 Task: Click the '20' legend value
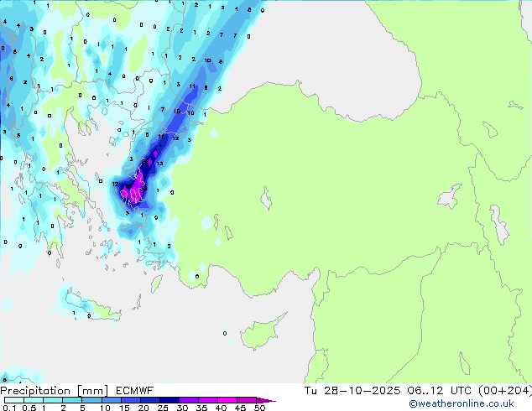(x=143, y=408)
